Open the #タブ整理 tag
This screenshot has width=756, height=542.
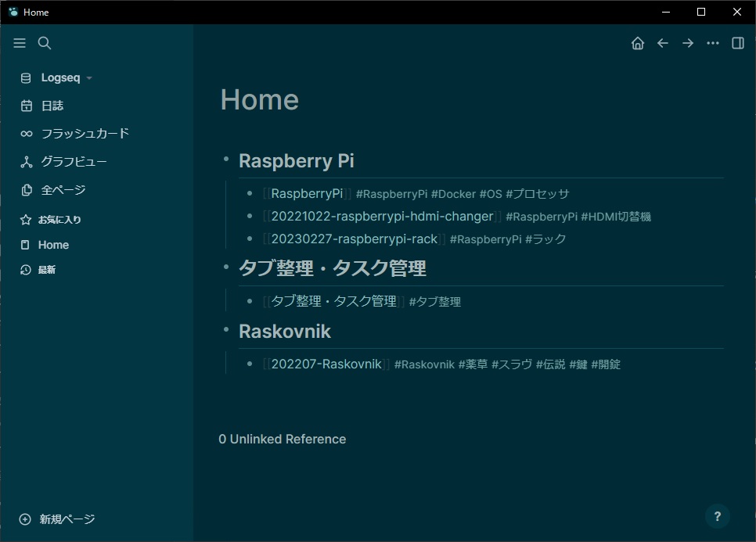[435, 302]
